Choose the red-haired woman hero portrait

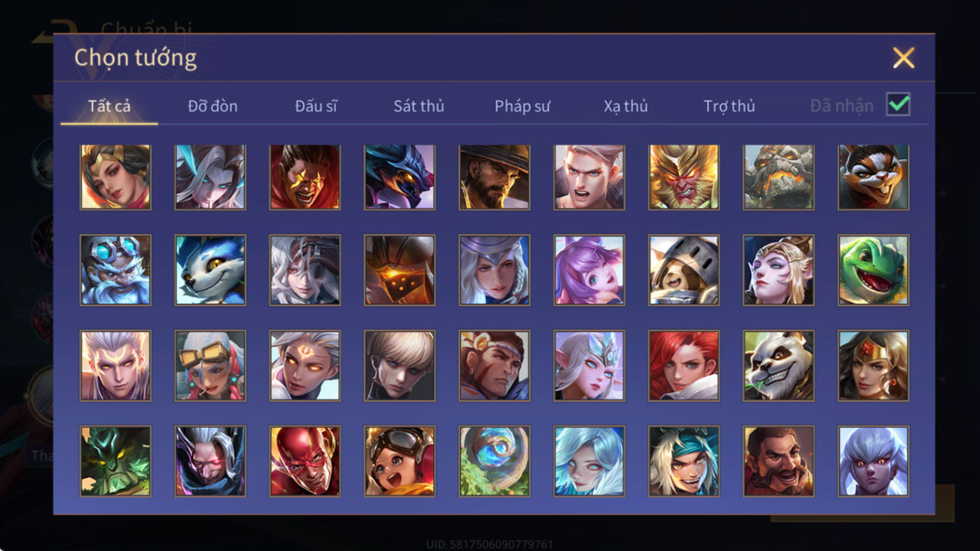[684, 366]
